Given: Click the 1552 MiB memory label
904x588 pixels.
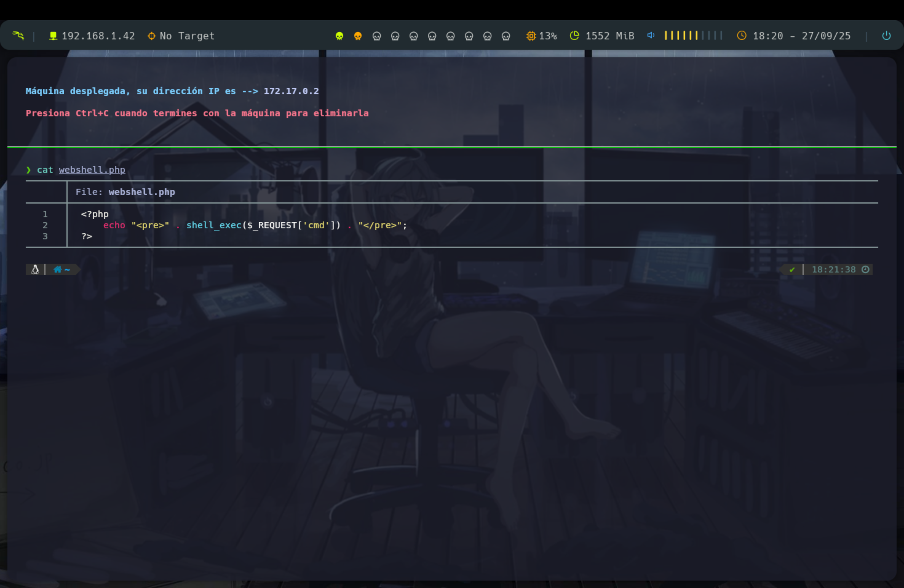Looking at the screenshot, I should (610, 36).
